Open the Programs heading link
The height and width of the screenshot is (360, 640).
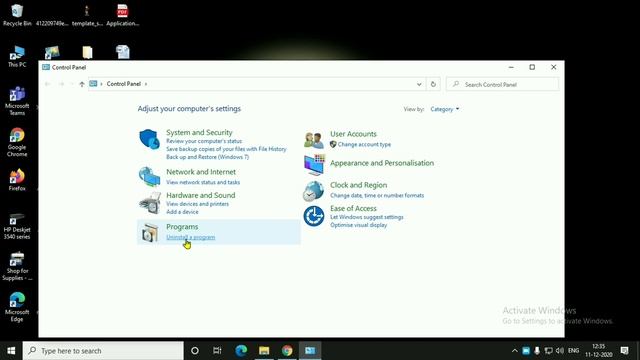tap(182, 227)
